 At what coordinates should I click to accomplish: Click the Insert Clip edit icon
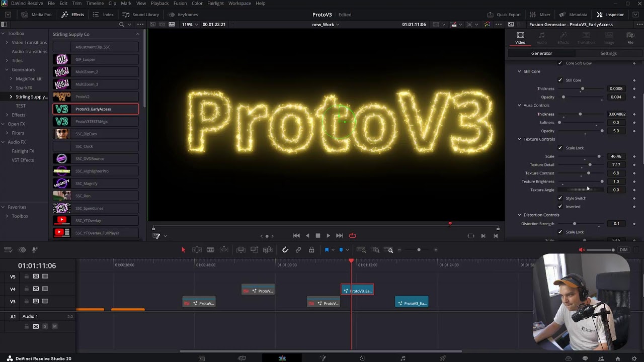click(240, 250)
